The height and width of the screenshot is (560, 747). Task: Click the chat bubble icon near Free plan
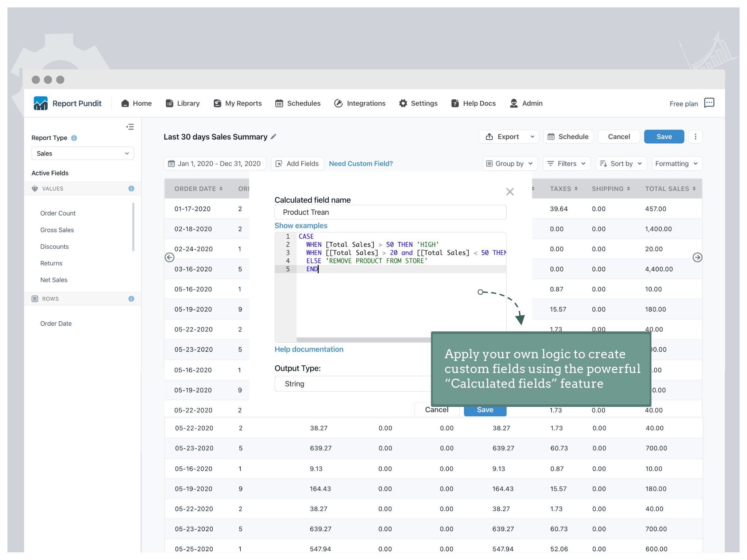[x=709, y=103]
